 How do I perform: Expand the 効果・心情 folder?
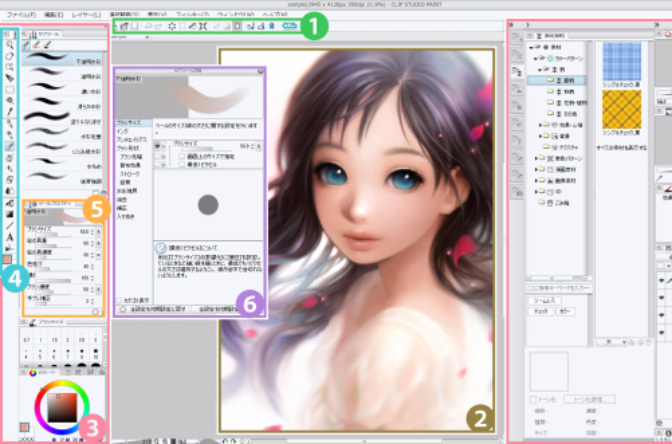coord(541,125)
